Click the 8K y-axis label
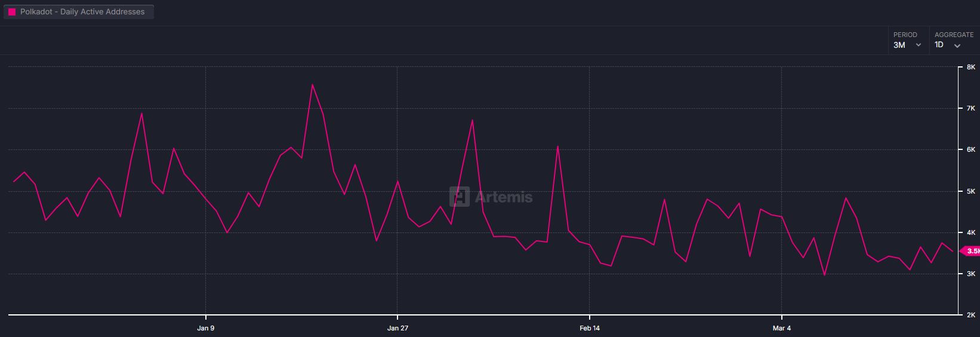Screen dimensions: 980x337 tap(971, 67)
